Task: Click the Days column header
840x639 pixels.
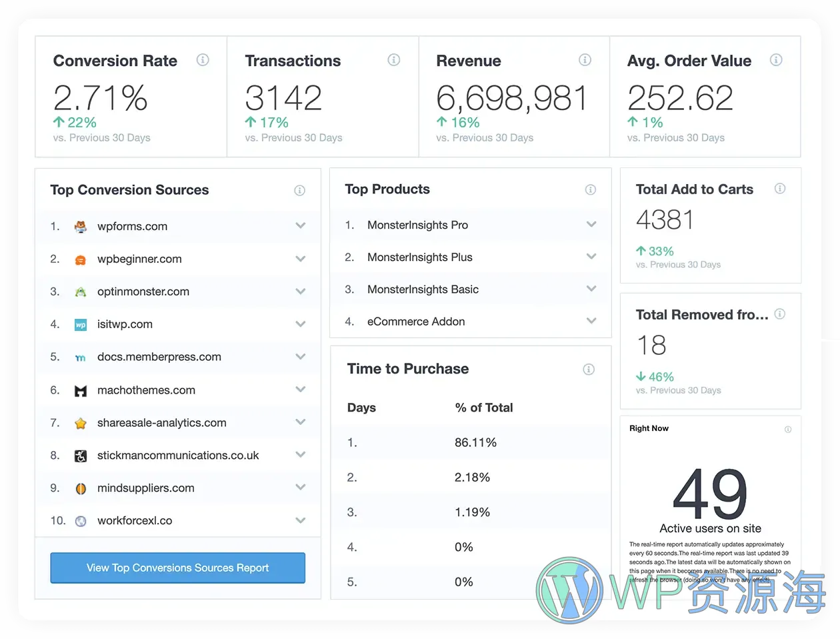Action: (x=361, y=408)
